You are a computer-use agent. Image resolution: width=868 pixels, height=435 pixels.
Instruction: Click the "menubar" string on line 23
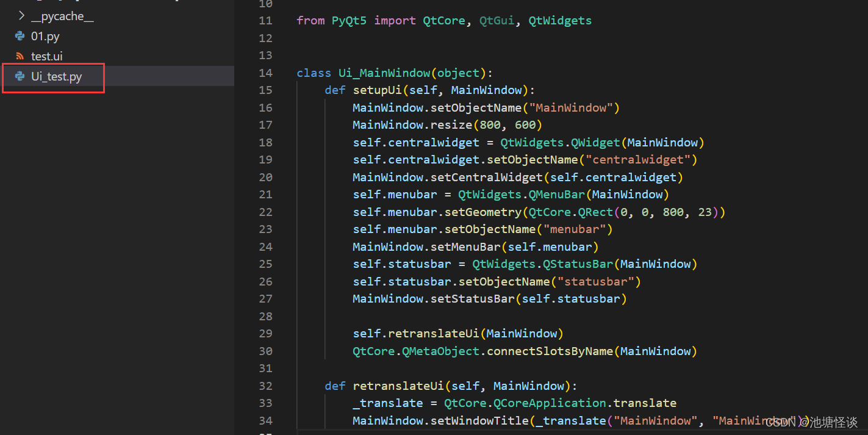(575, 229)
